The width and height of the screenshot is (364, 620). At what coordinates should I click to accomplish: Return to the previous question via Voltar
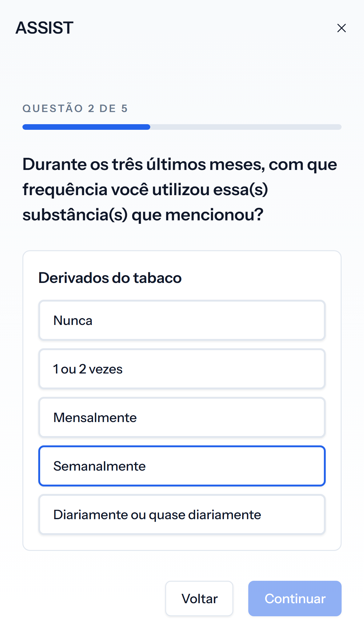(199, 598)
